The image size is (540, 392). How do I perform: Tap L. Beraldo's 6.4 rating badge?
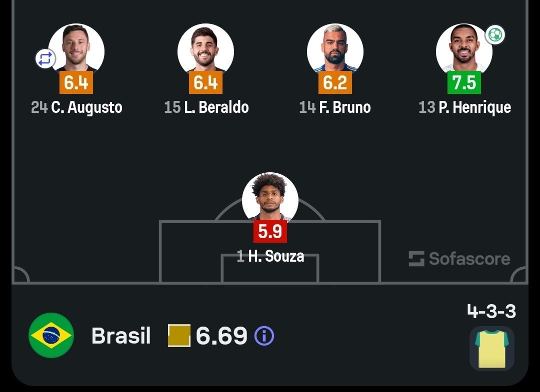tap(205, 83)
